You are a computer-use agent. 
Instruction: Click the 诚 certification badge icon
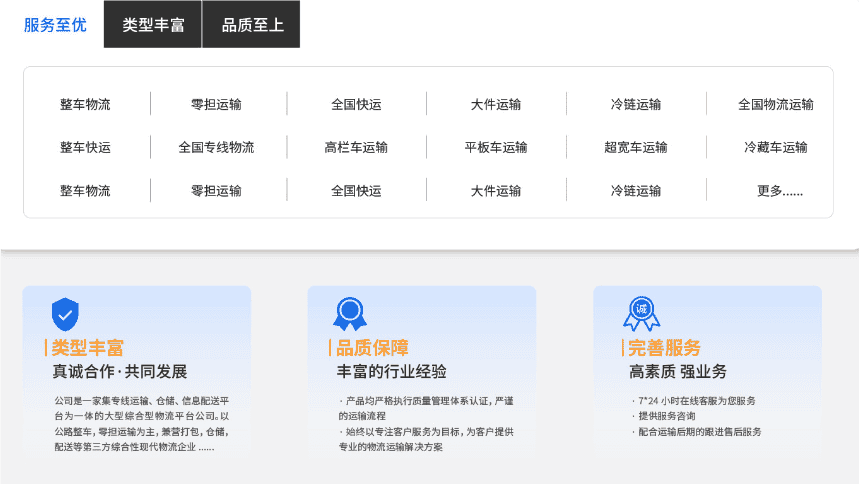(641, 313)
